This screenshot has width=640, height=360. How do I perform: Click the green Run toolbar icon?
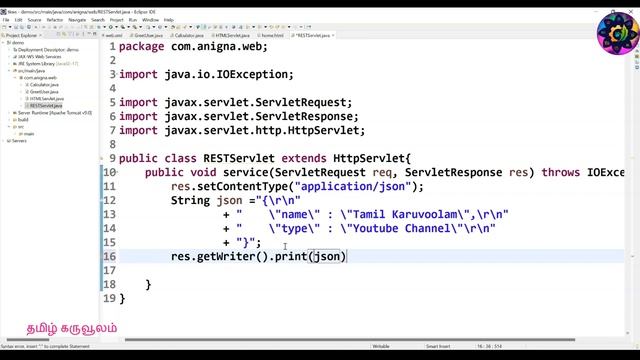coord(111,27)
